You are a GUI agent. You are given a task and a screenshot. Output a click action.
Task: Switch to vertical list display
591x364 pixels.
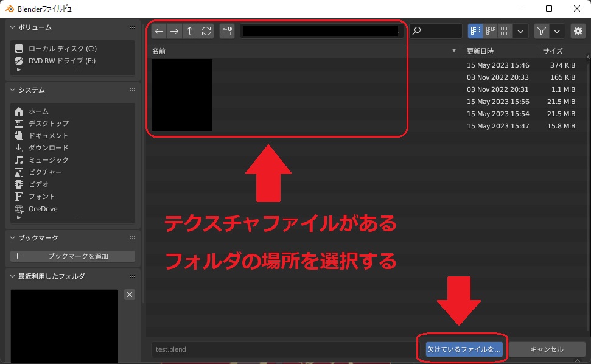click(475, 31)
